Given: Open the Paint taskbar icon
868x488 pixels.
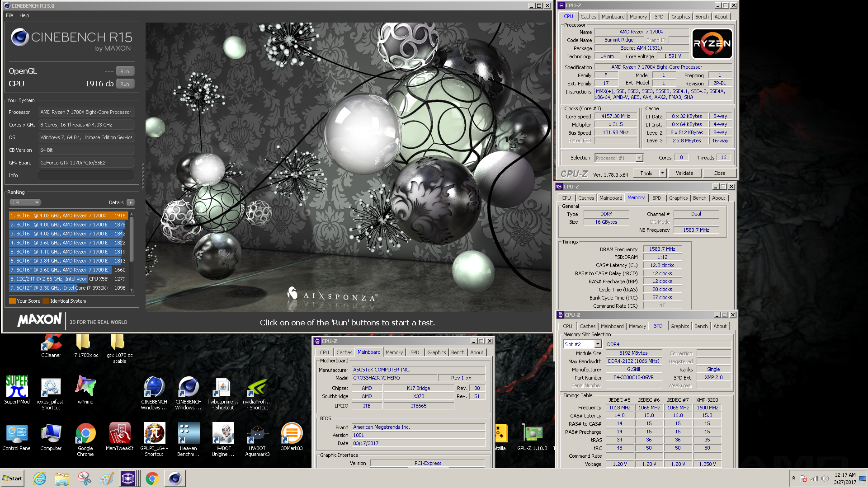Looking at the screenshot, I should [x=107, y=479].
